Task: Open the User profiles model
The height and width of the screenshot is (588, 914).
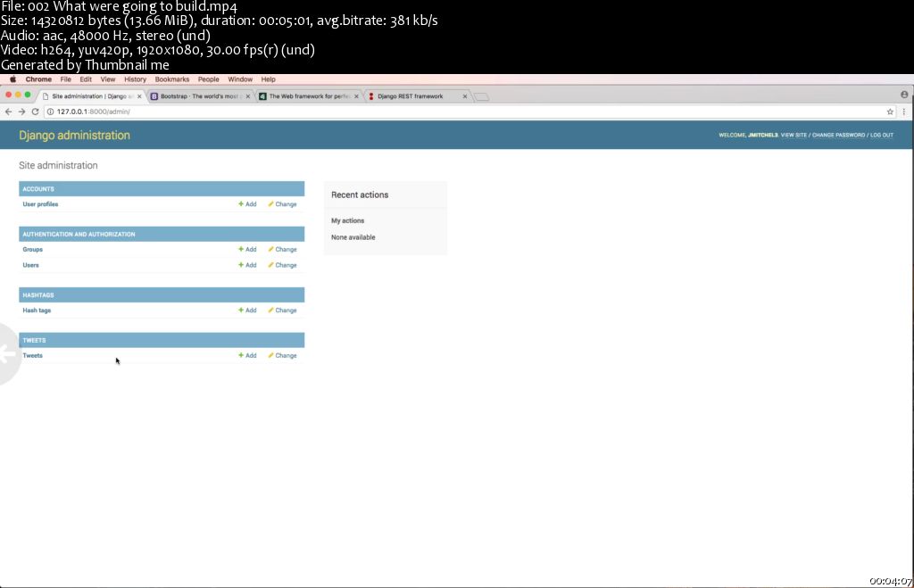Action: click(40, 204)
